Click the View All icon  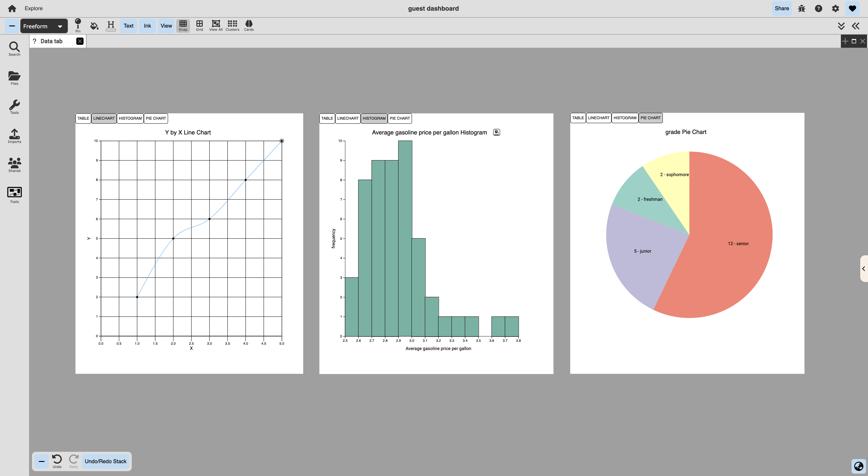(216, 25)
